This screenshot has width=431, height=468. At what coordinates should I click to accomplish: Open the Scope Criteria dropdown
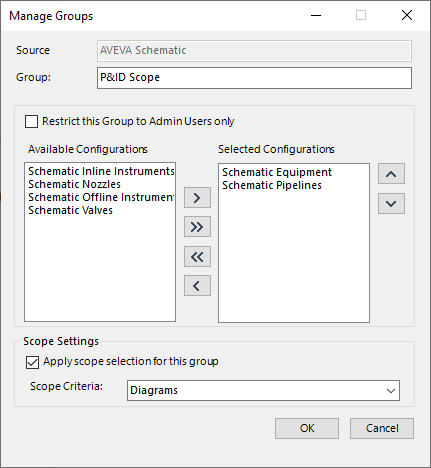pos(263,390)
